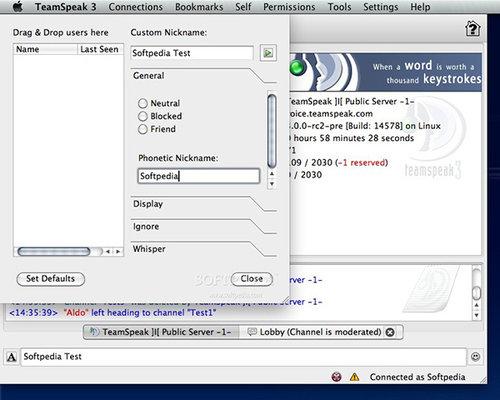Click the chat message input field

(244, 357)
